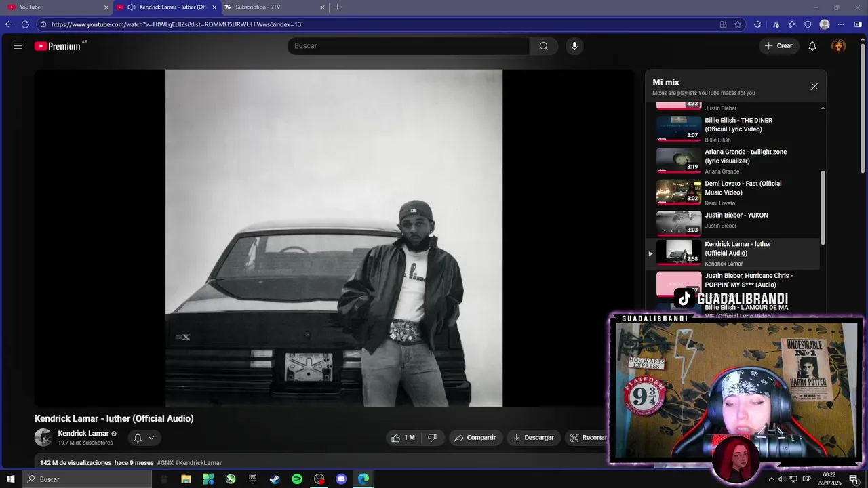
Task: Open system volume speaker icon
Action: (781, 479)
